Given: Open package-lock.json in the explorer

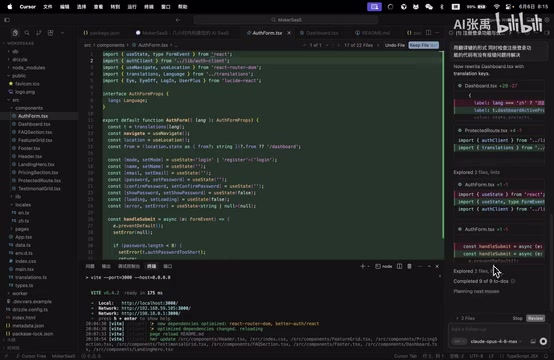Looking at the screenshot, I should point(33,334).
